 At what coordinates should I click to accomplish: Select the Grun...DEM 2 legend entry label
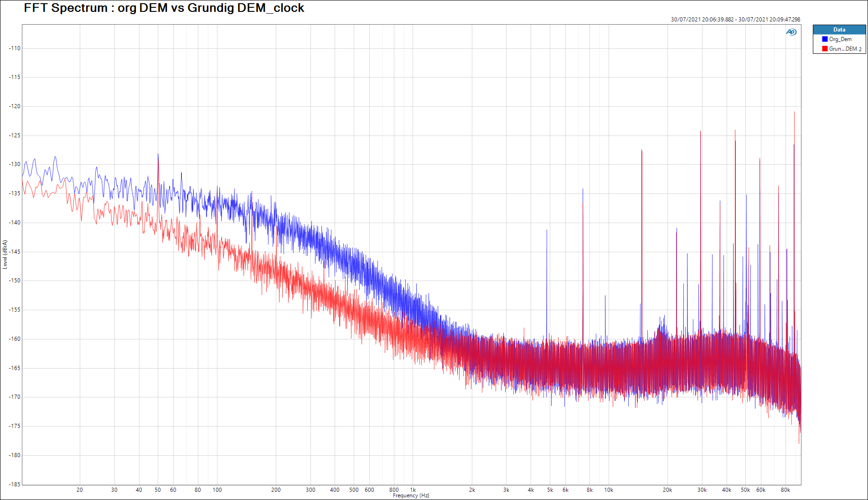[845, 49]
